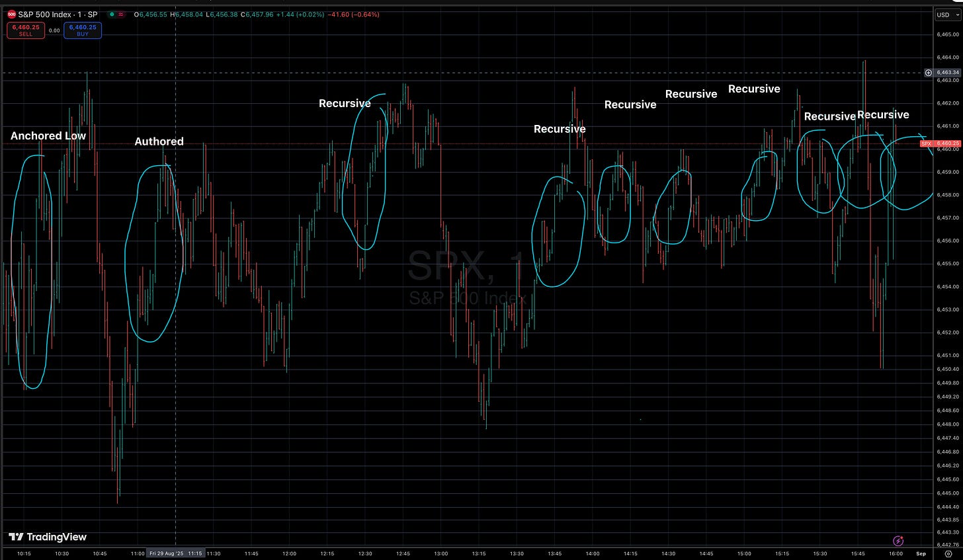The height and width of the screenshot is (560, 963).
Task: Click the 16:00 time axis label
Action: 896,553
